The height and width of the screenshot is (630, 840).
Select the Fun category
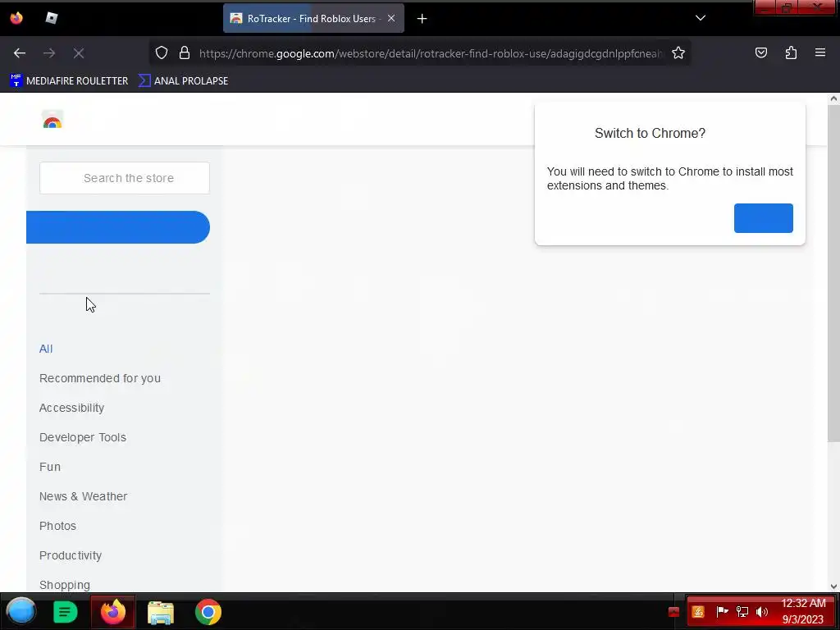coord(50,467)
